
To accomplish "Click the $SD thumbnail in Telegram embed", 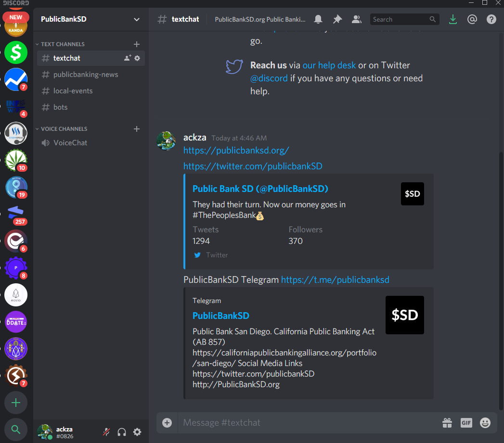I will pos(405,315).
